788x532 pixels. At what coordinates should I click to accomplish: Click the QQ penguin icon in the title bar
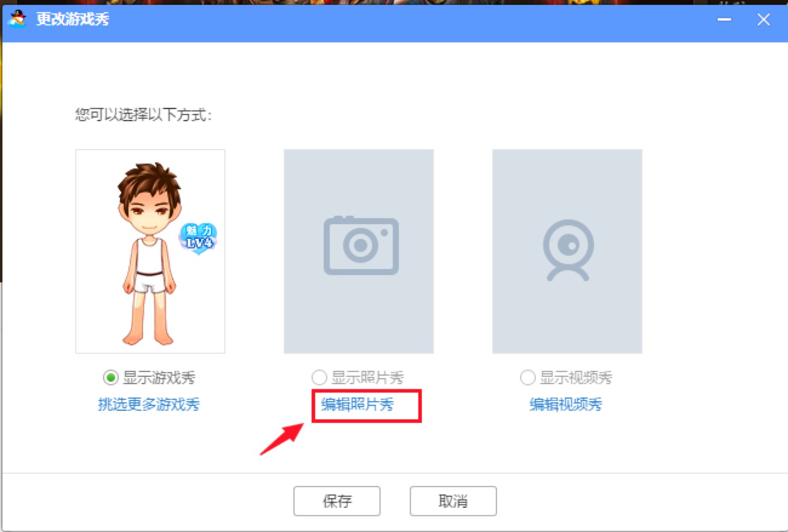17,19
